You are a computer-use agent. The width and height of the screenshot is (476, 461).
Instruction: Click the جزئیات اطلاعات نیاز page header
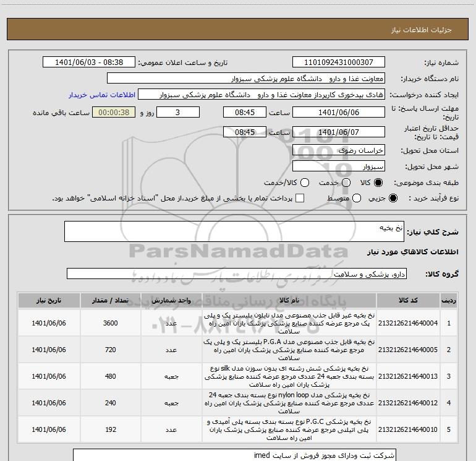pyautogui.click(x=421, y=30)
